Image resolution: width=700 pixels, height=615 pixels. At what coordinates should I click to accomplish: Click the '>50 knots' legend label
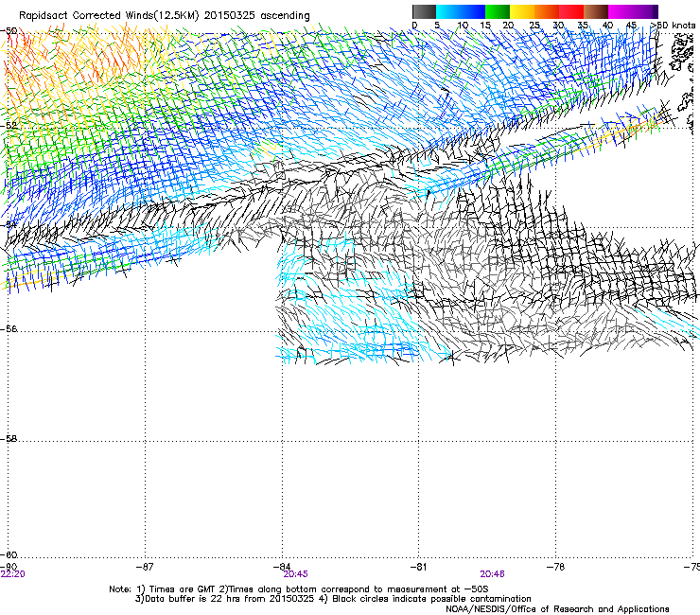pos(673,26)
